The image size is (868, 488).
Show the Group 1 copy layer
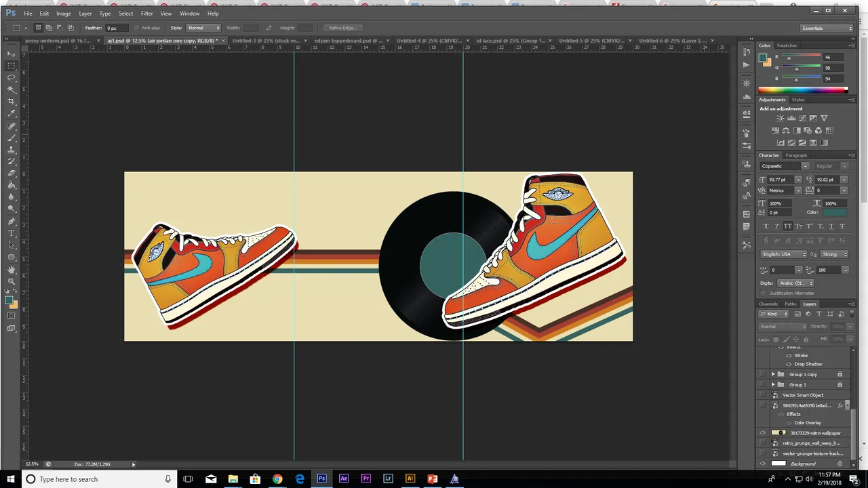763,374
